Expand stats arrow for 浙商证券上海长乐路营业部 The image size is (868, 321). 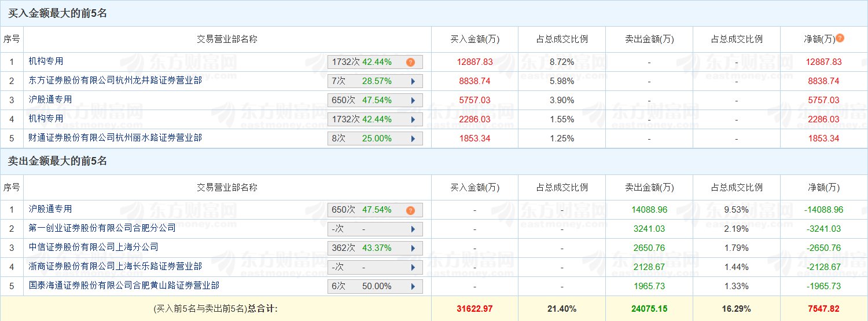[413, 267]
